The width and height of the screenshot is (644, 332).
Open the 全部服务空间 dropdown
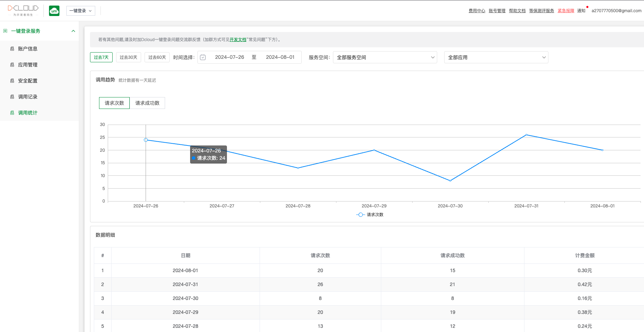pyautogui.click(x=385, y=57)
